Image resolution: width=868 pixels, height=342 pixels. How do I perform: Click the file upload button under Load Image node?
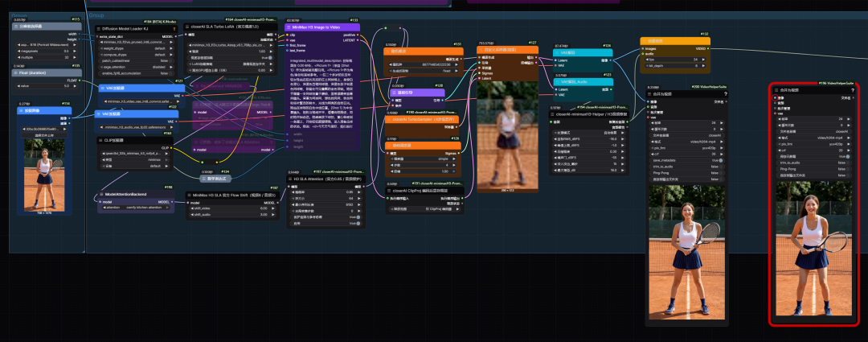click(x=44, y=134)
